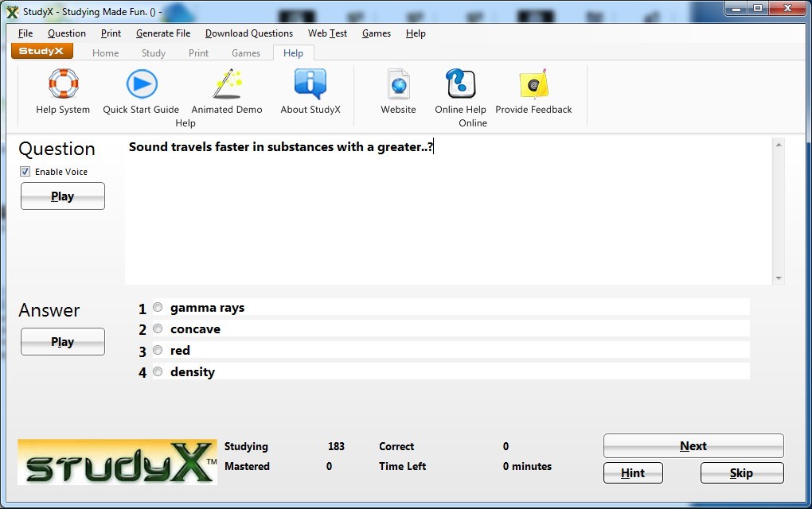
Task: Switch to the Games ribbon tab
Action: [x=246, y=52]
